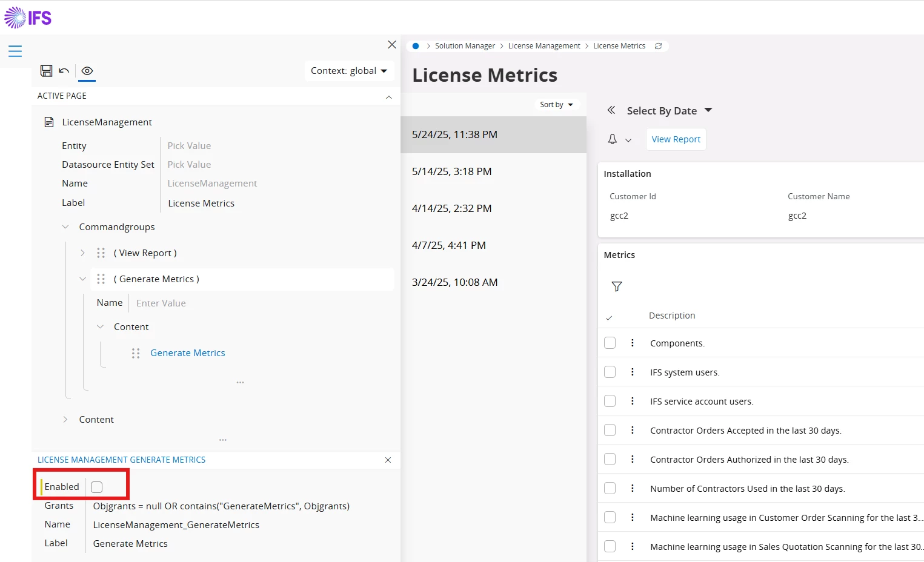Select the LicenseManagement page document icon
Image resolution: width=924 pixels, height=562 pixels.
click(49, 122)
